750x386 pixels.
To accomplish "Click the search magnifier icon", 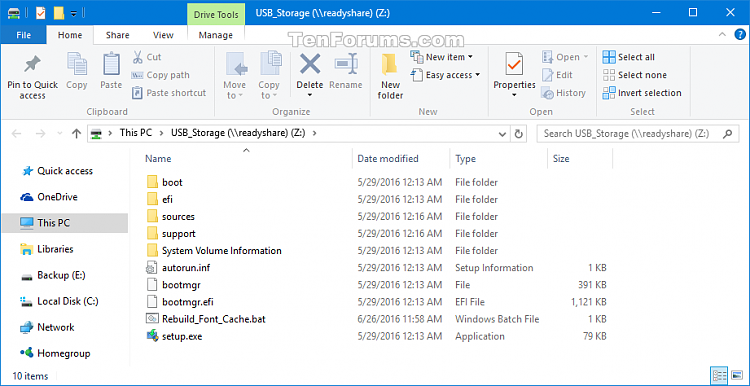I will pyautogui.click(x=728, y=134).
